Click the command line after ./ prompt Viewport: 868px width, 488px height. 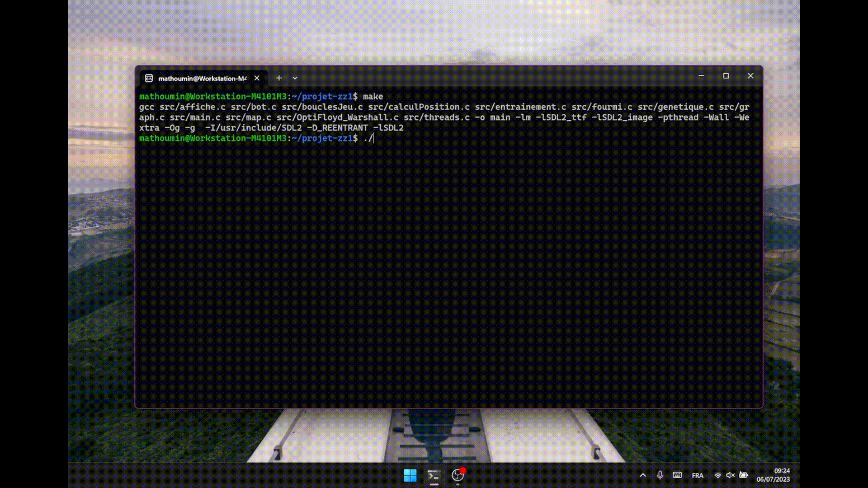pos(376,138)
